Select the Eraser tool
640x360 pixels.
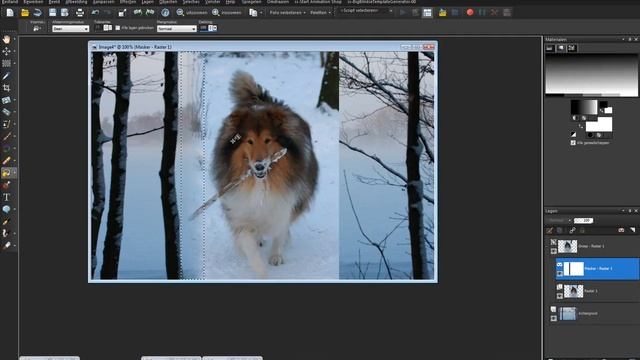click(7, 161)
